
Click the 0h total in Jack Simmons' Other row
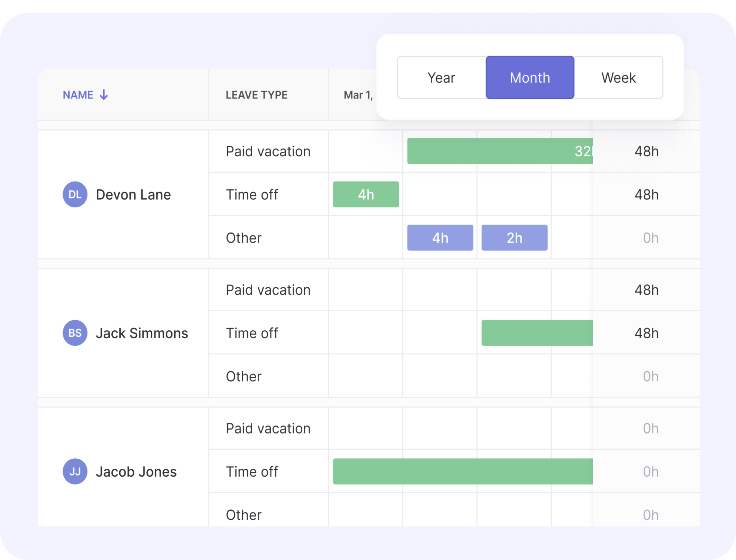click(650, 376)
